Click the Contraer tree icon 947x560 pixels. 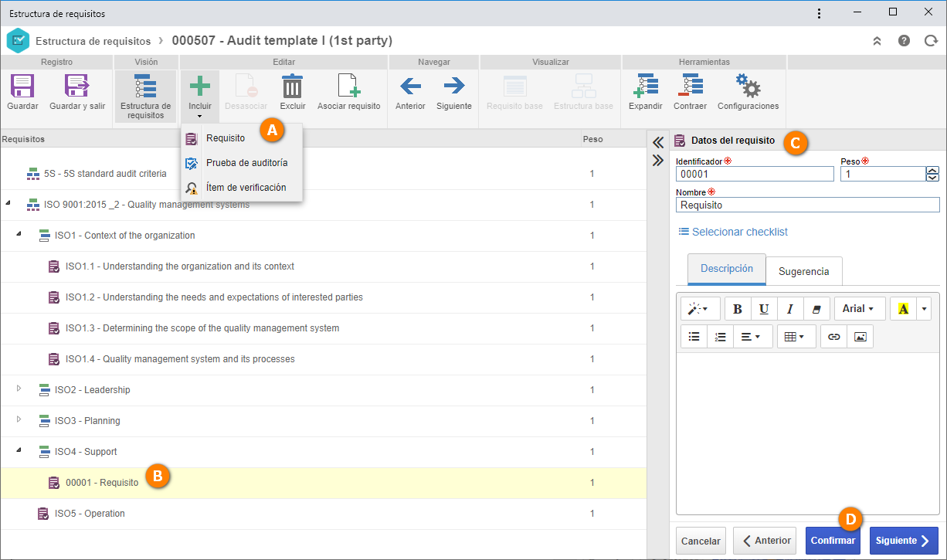690,86
